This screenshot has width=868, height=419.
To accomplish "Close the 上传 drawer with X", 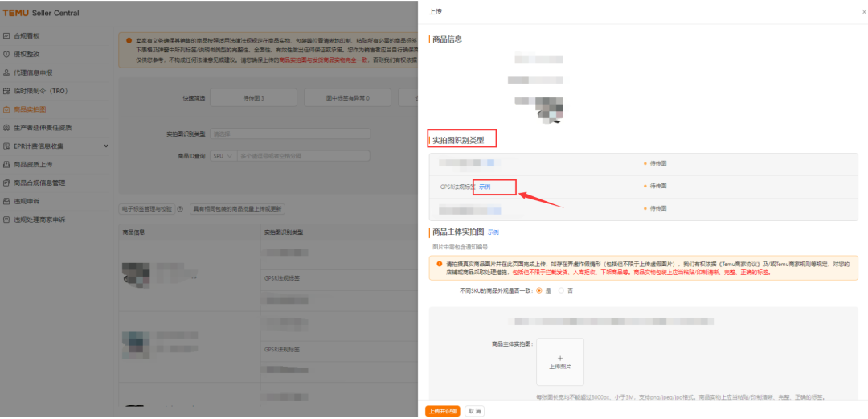I will (x=864, y=12).
